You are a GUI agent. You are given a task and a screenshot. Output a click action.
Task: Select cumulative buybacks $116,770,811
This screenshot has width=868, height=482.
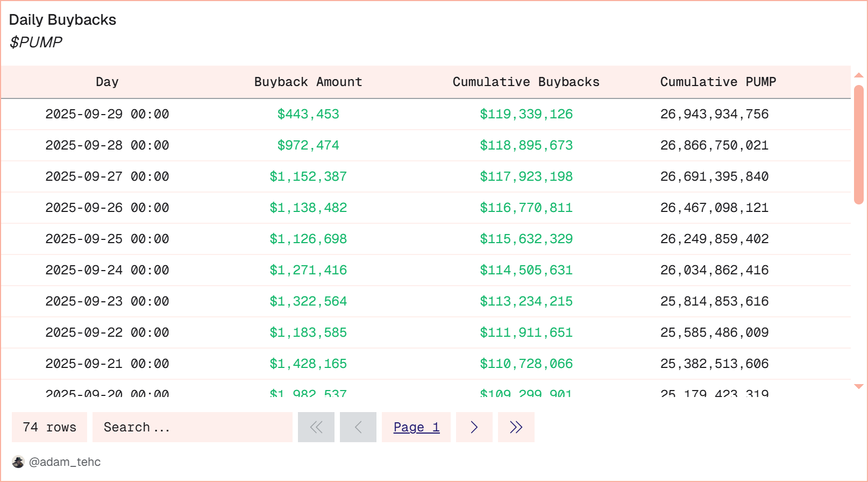click(x=526, y=208)
